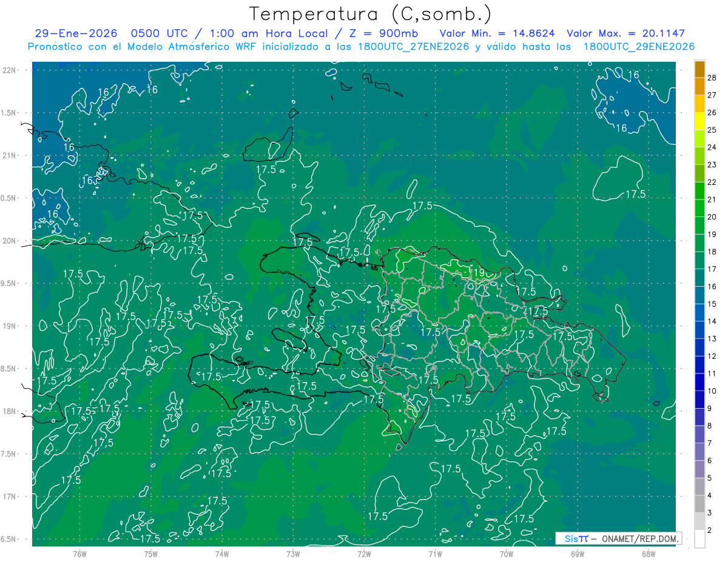
Task: Click the 20N latitude axis label
Action: pyautogui.click(x=10, y=241)
